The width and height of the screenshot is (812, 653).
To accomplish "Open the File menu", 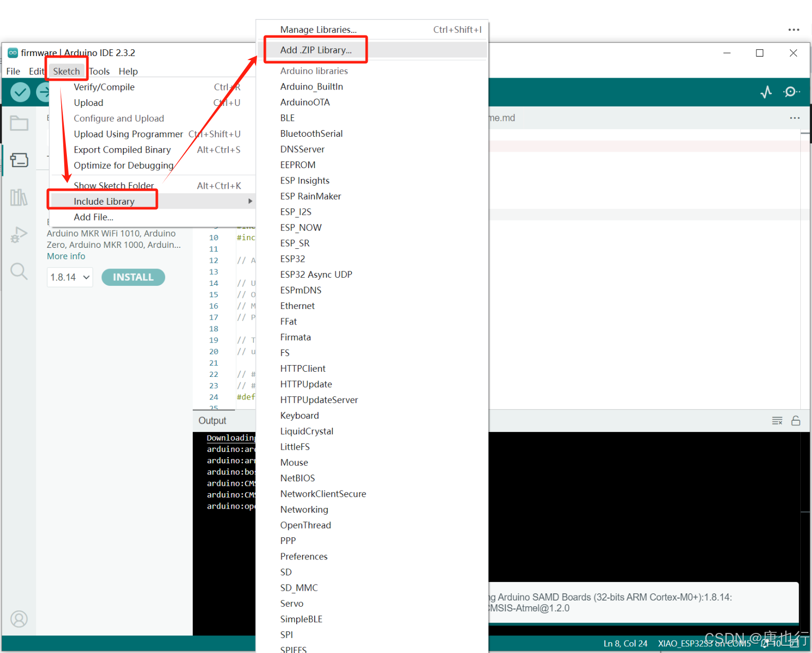I will pos(13,71).
